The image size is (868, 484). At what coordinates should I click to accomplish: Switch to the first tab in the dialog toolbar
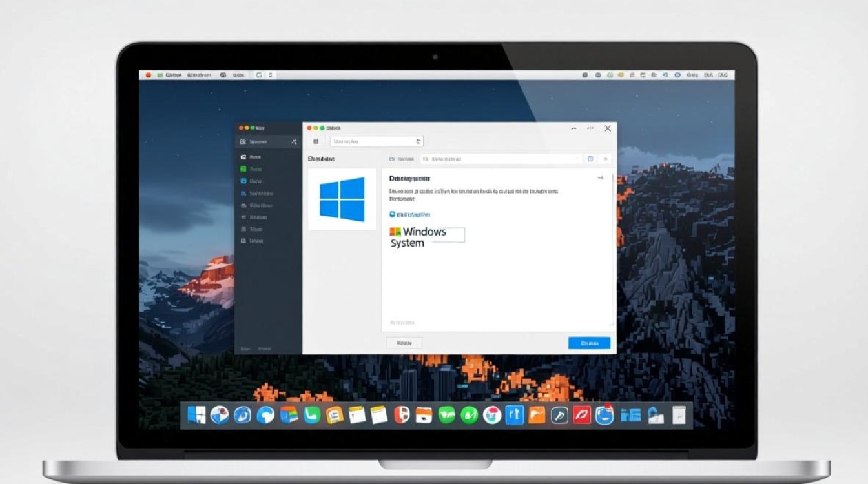click(x=402, y=159)
